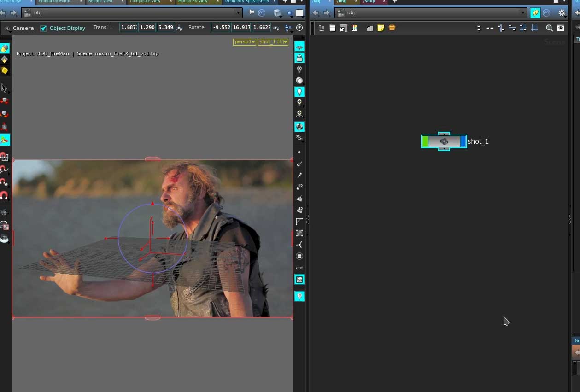
Task: Toggle the Object Display checkbox
Action: (44, 28)
